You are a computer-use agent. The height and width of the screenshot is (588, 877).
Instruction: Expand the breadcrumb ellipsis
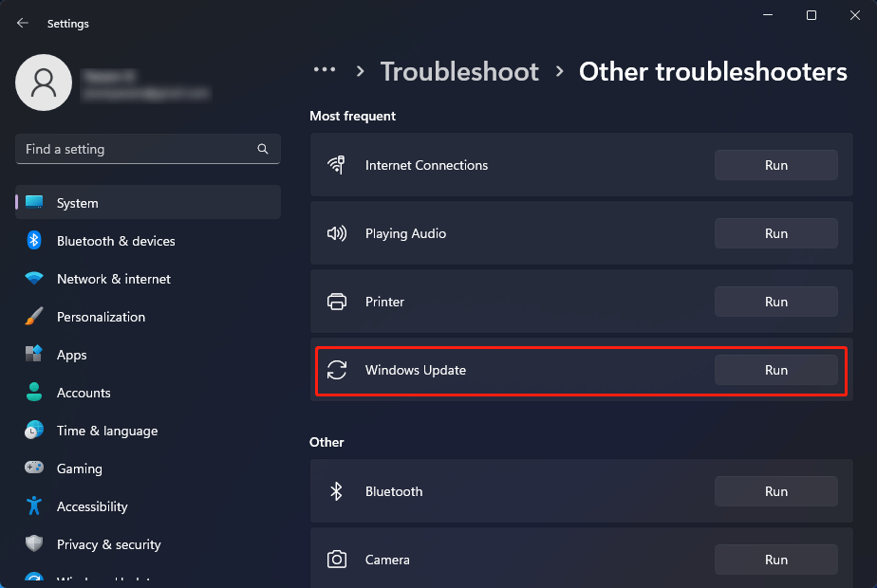tap(325, 70)
